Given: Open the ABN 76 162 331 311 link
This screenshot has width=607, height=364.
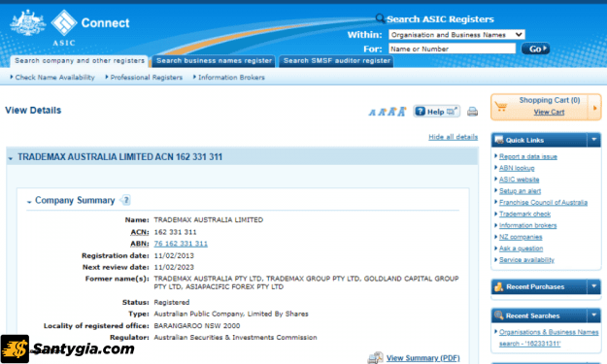Looking at the screenshot, I should click(181, 244).
